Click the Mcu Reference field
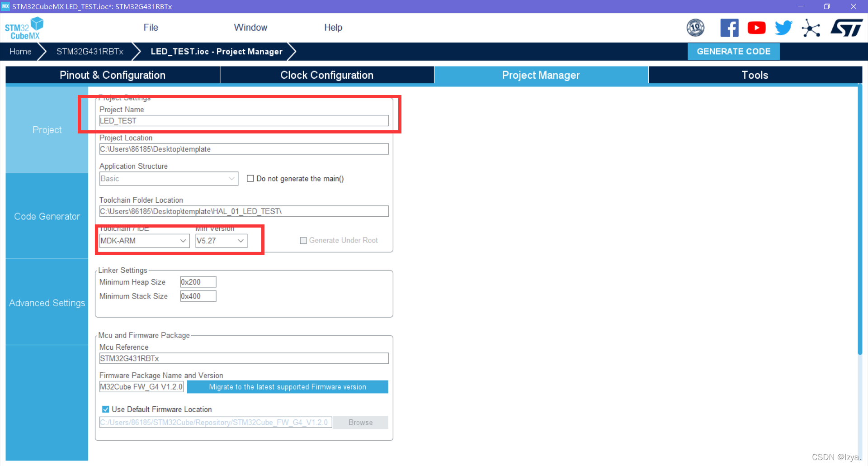 tap(244, 358)
